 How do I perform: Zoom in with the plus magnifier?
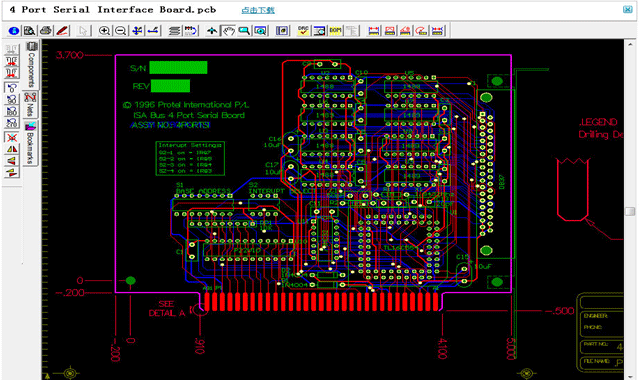(104, 31)
